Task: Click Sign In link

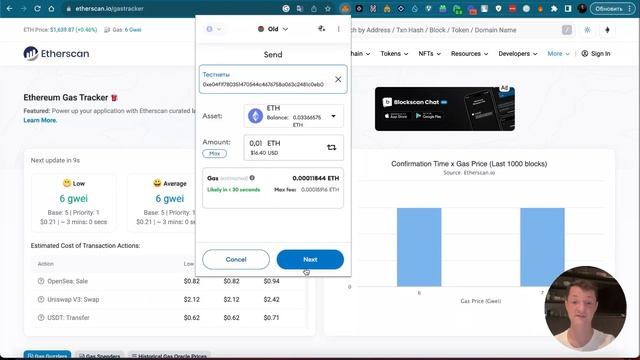Action: point(596,53)
